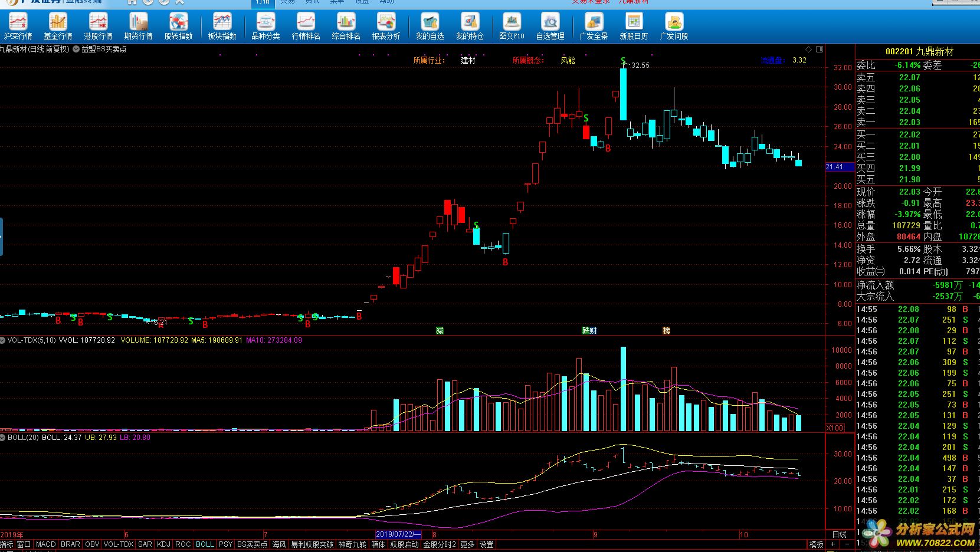
Task: Switch to 指标 tab at bottom
Action: click(x=6, y=544)
